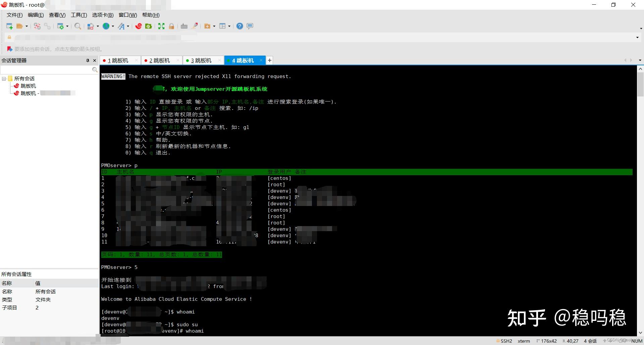Open the key mapping keyboard icon

pyautogui.click(x=184, y=26)
